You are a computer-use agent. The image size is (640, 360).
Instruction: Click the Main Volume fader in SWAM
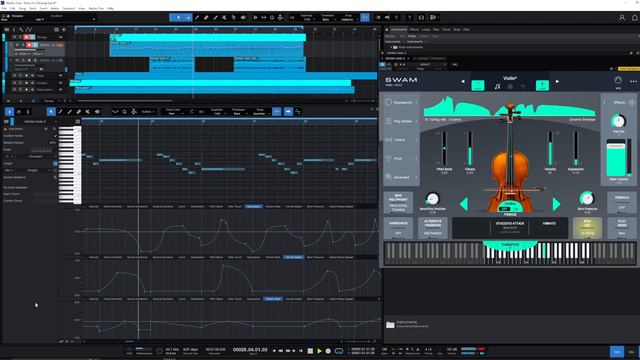click(616, 158)
